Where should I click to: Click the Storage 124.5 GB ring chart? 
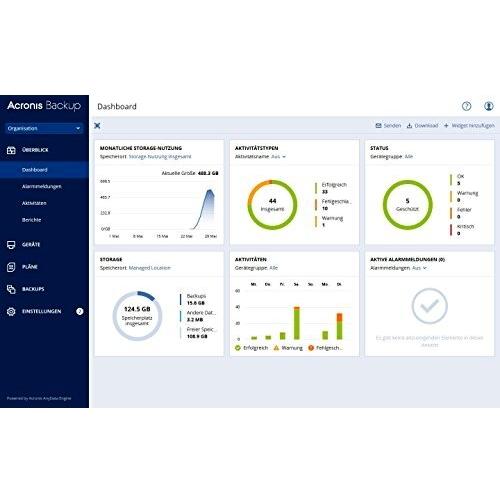click(137, 316)
